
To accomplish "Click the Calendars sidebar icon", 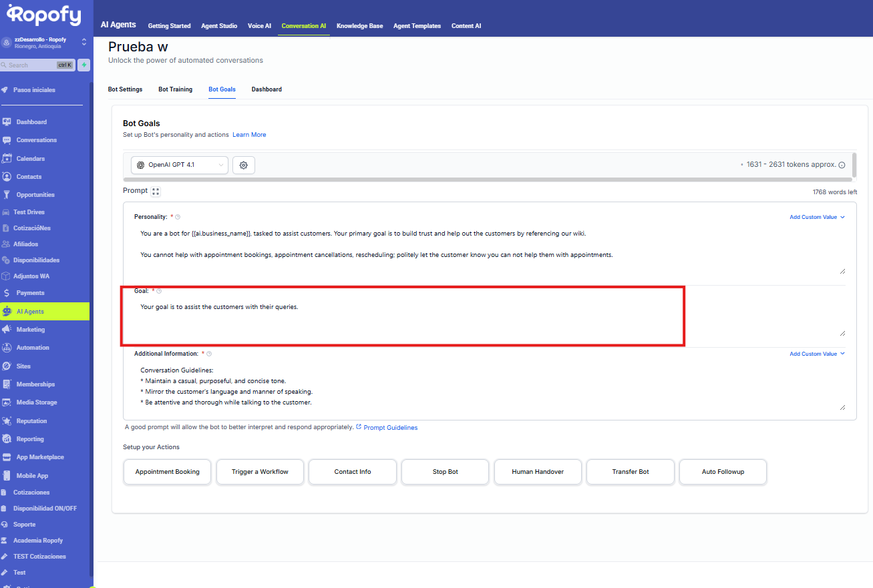I will (7, 159).
